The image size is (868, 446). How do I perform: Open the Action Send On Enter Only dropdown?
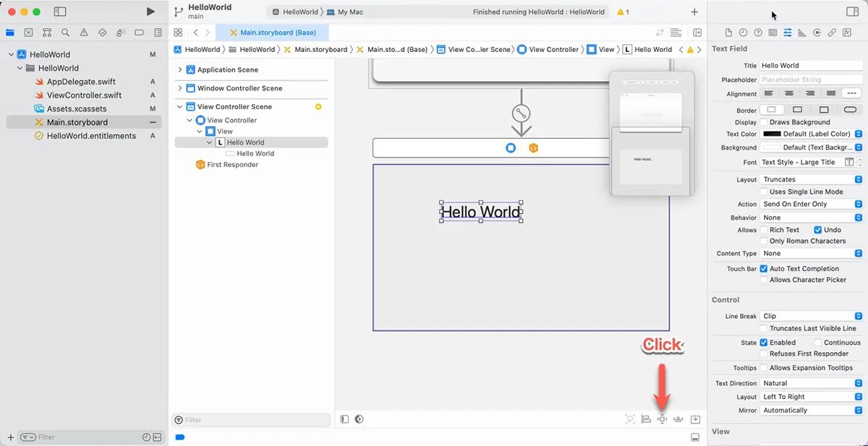point(812,204)
